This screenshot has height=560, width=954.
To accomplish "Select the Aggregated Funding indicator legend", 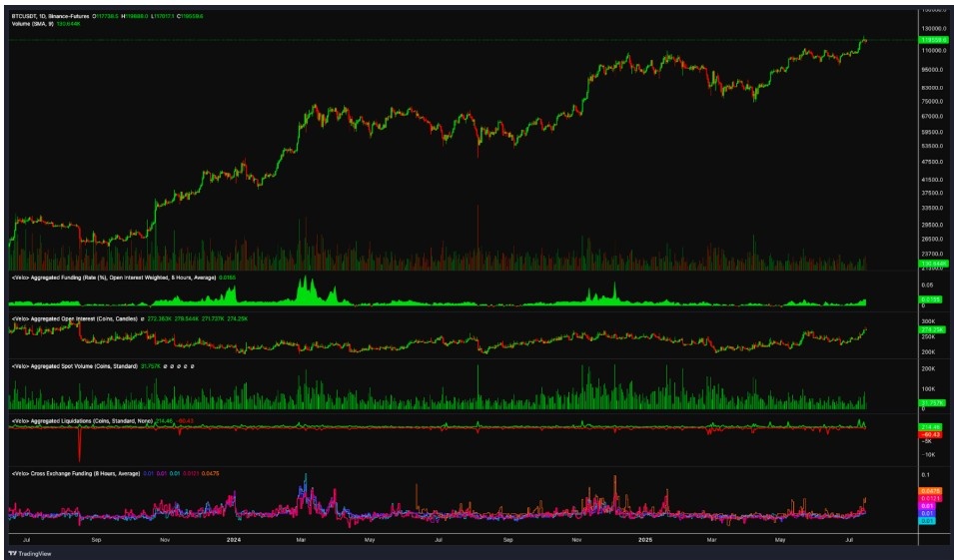I will (114, 278).
